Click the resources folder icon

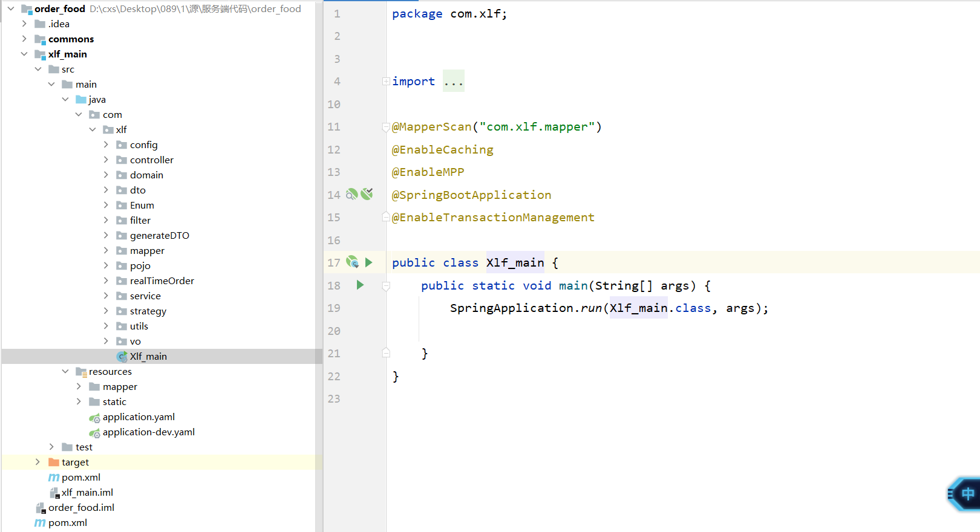(81, 372)
